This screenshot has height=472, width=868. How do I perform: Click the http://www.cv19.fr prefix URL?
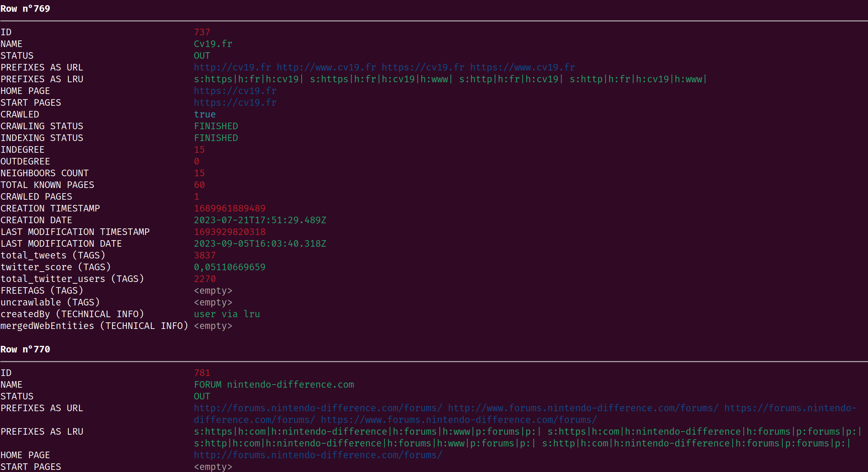pyautogui.click(x=326, y=67)
